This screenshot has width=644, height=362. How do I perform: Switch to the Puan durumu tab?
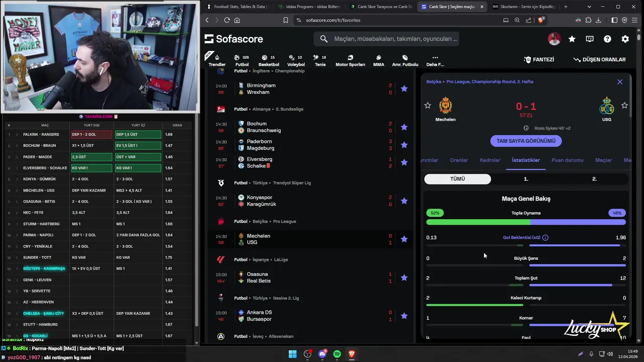click(x=568, y=160)
